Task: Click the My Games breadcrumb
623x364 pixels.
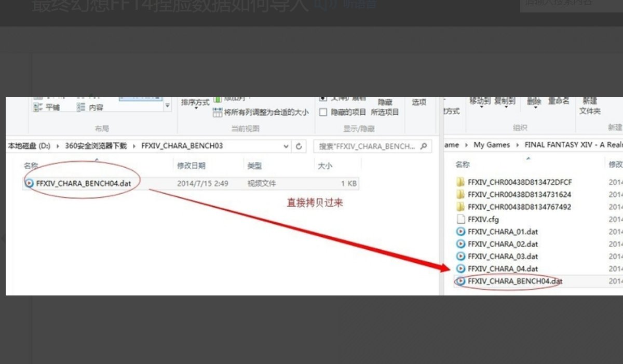Action: point(492,145)
